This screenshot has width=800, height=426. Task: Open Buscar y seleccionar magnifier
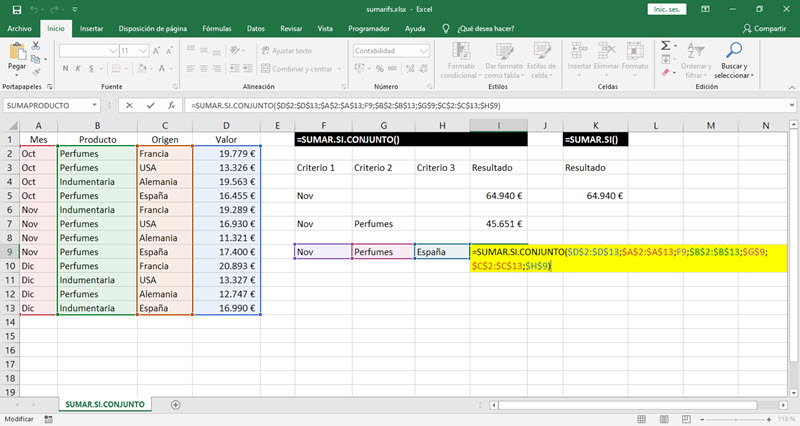pyautogui.click(x=734, y=49)
